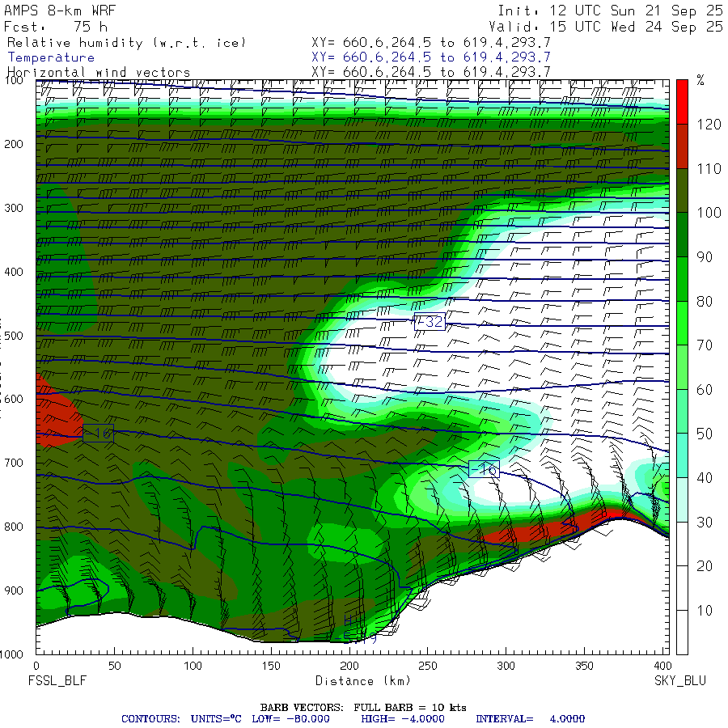Select the pale cyan 30–40 legend segment

[x=682, y=500]
